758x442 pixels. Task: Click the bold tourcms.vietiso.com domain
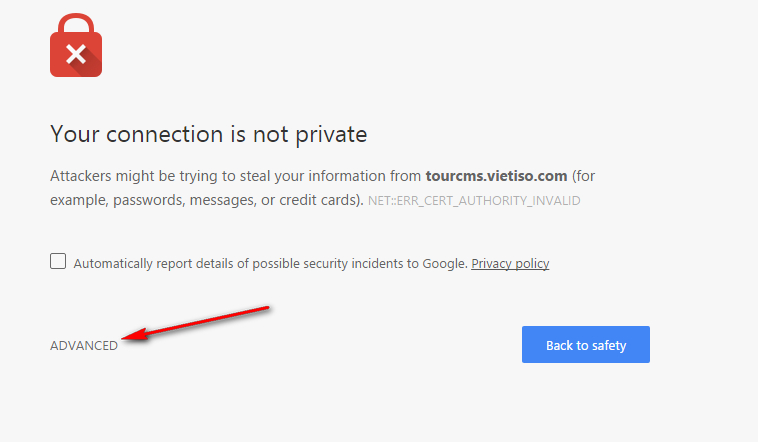[x=496, y=176]
